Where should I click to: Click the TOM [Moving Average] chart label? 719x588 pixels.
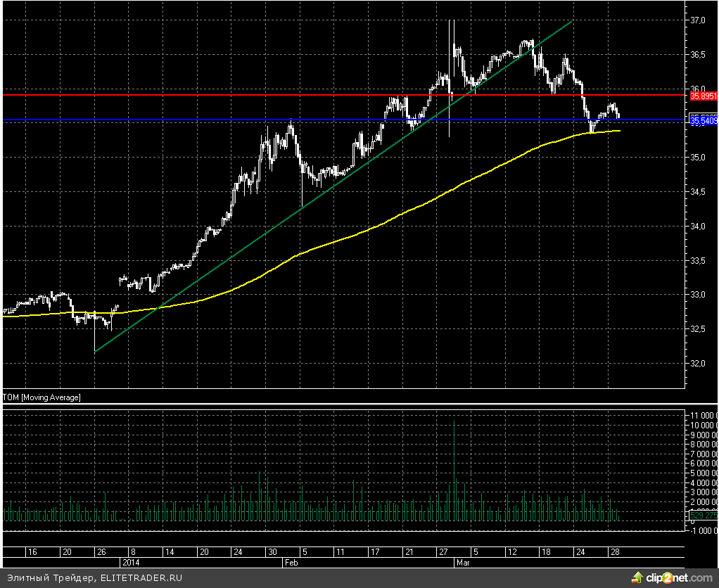tap(42, 398)
